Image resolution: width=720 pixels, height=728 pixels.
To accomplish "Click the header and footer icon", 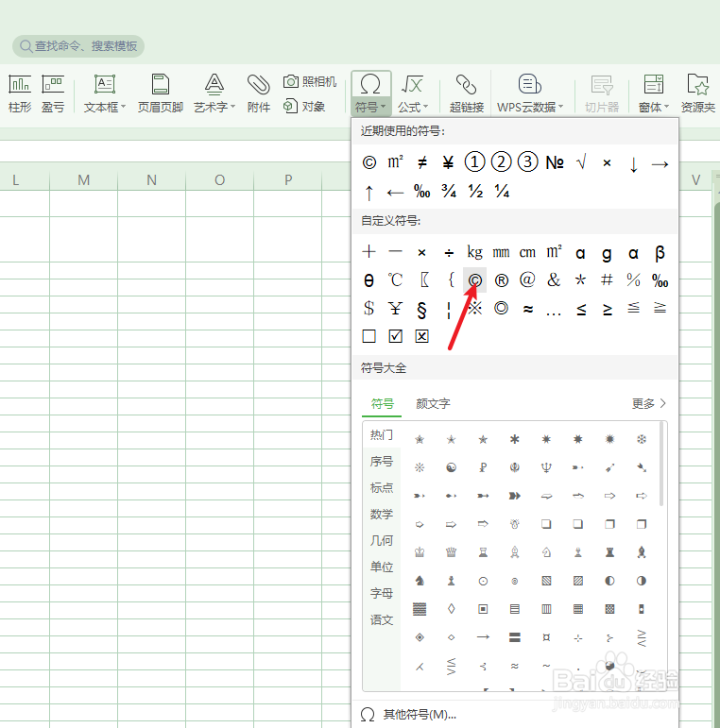I will tap(161, 84).
